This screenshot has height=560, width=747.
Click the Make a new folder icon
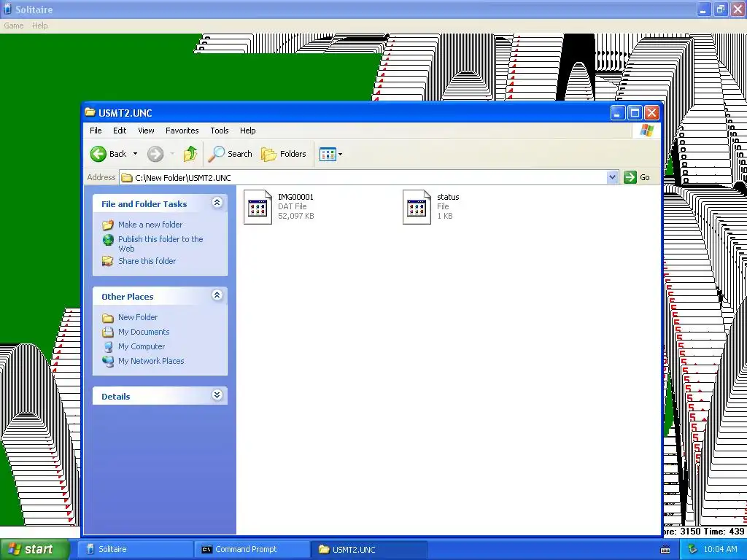point(108,225)
